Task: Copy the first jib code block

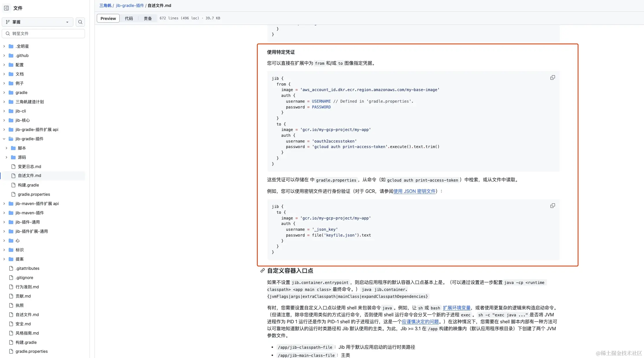Action: pos(552,78)
